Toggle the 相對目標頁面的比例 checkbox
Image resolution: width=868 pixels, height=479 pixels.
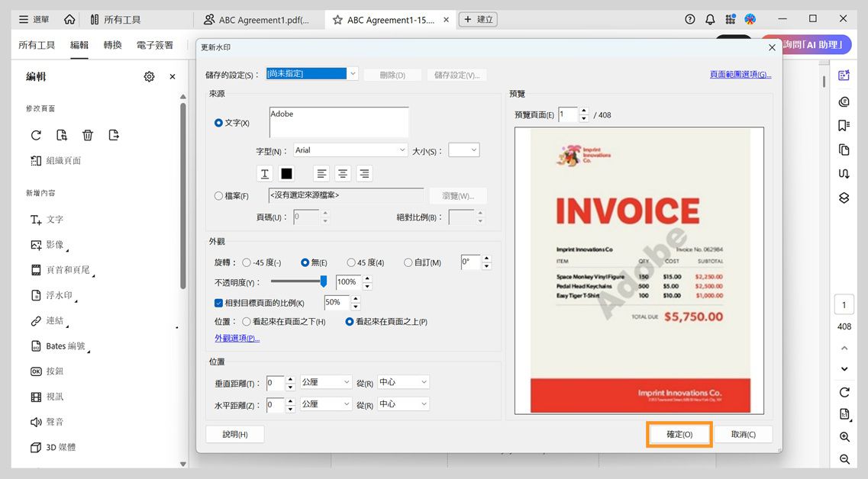click(218, 302)
